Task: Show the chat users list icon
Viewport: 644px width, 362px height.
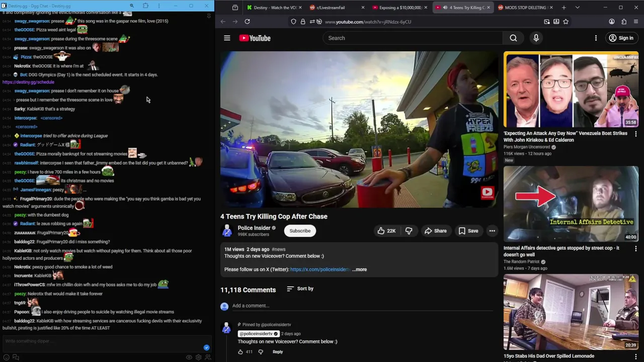Action: 208,357
